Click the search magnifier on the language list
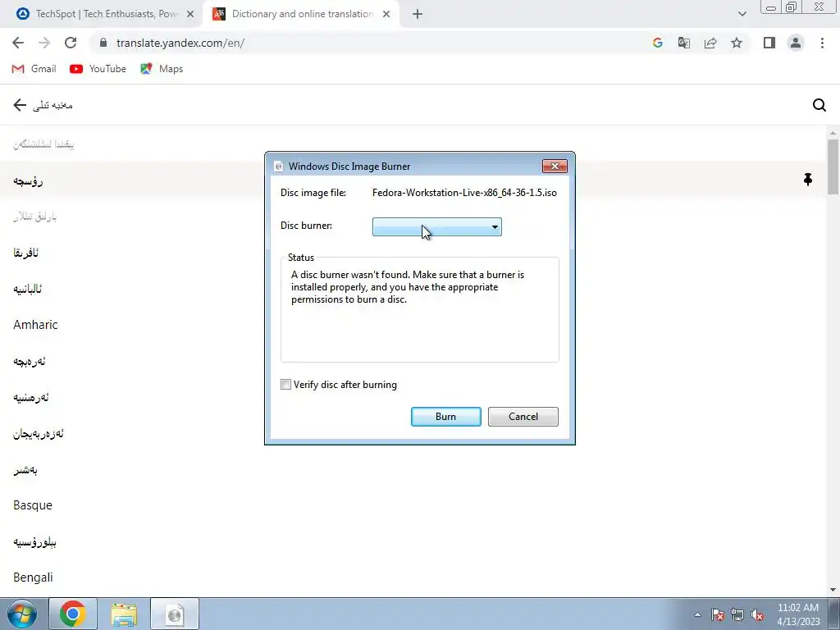The height and width of the screenshot is (630, 840). pos(819,105)
